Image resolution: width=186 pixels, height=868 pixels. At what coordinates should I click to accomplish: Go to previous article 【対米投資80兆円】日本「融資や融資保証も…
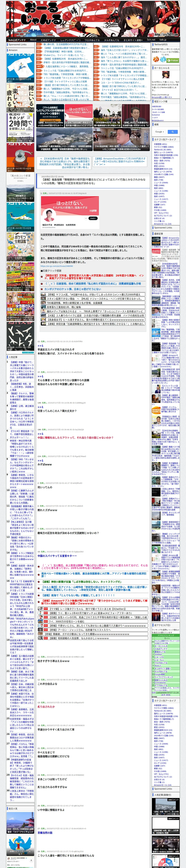click(x=64, y=163)
